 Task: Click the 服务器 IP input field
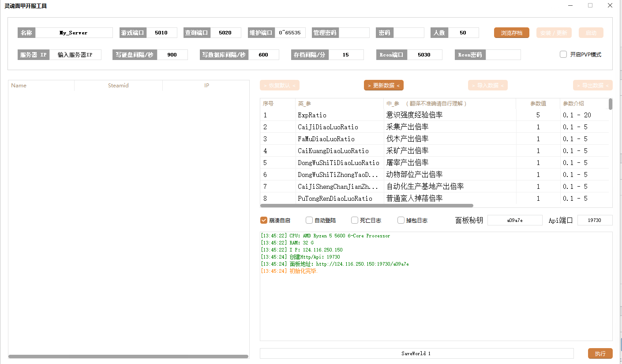click(x=75, y=55)
